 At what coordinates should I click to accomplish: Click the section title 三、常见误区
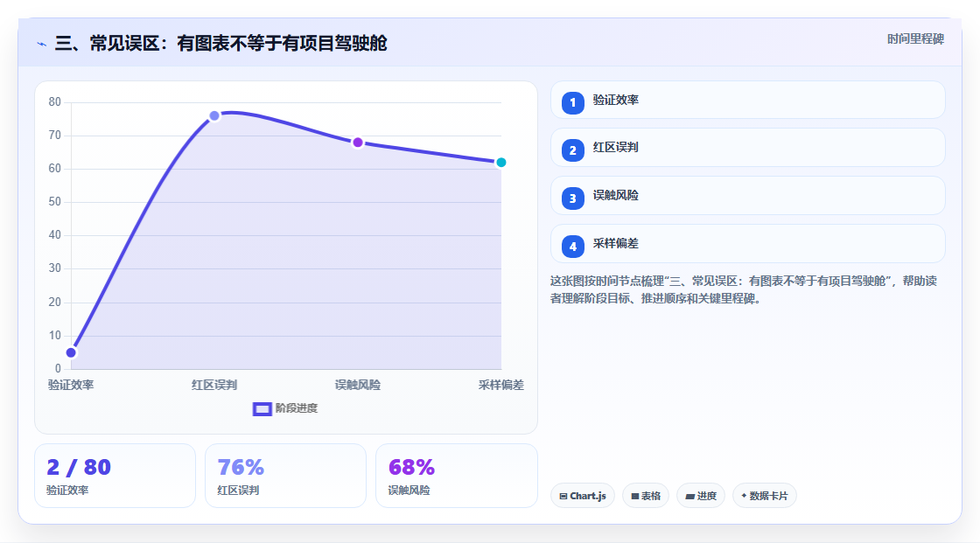(x=220, y=43)
